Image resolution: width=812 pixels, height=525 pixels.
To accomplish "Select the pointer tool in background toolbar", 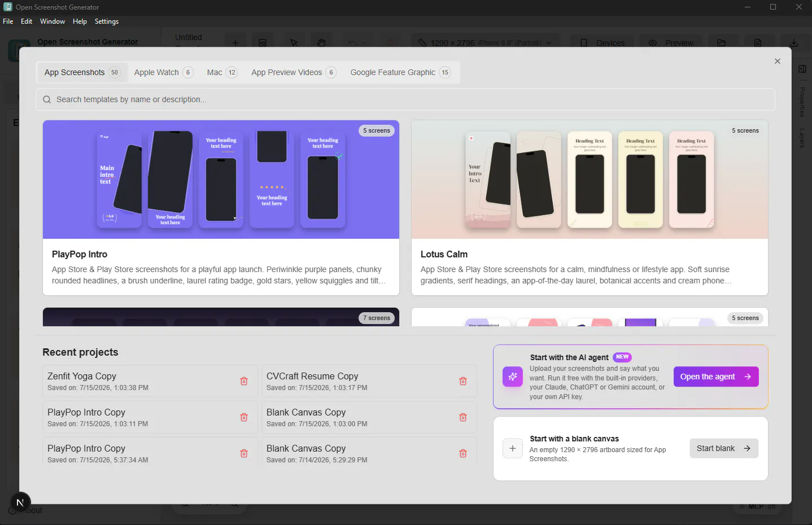I will click(x=294, y=43).
